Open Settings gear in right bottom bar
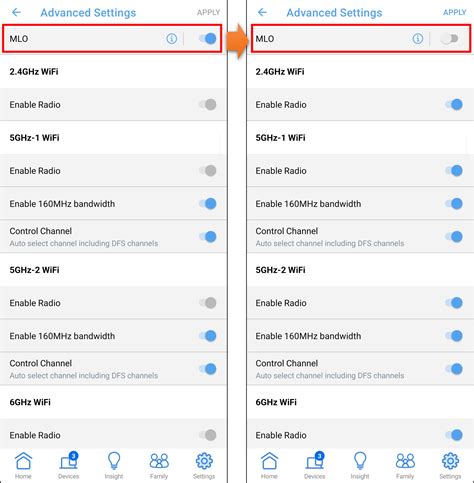This screenshot has width=474, height=483. (450, 461)
